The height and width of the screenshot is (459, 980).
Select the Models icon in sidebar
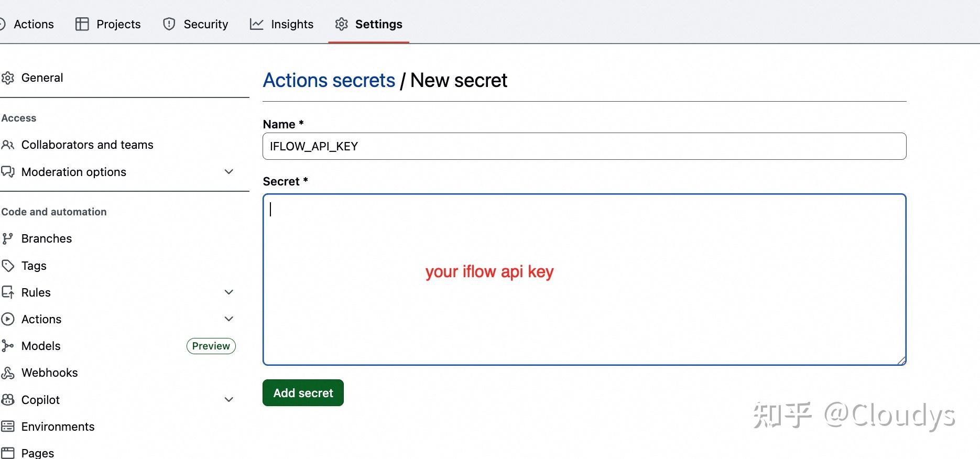[x=8, y=346]
